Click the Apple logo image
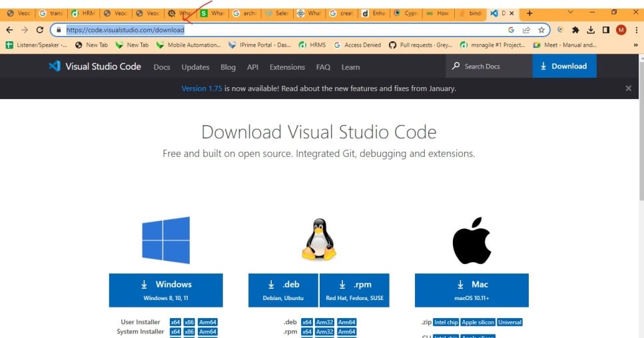The height and width of the screenshot is (338, 644). coord(472,241)
